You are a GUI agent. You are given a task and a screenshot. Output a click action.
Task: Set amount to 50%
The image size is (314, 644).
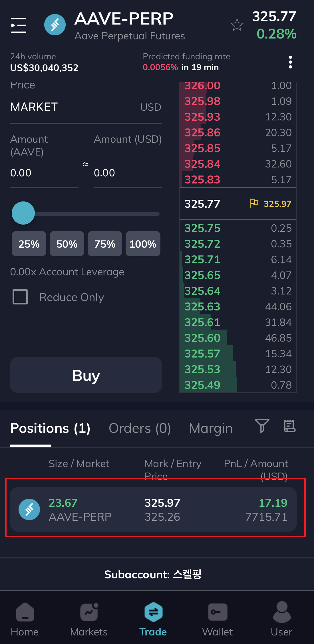67,244
